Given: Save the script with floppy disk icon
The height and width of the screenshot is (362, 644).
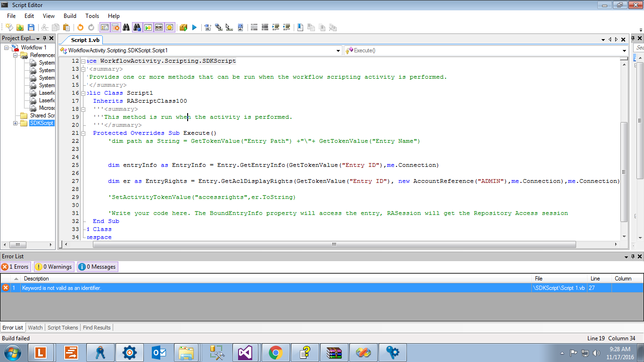Looking at the screenshot, I should coord(31,27).
